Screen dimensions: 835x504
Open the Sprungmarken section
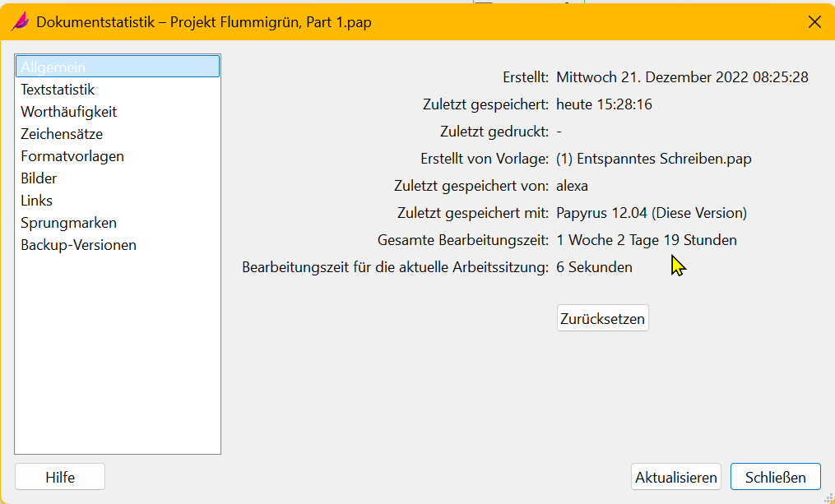(x=69, y=223)
